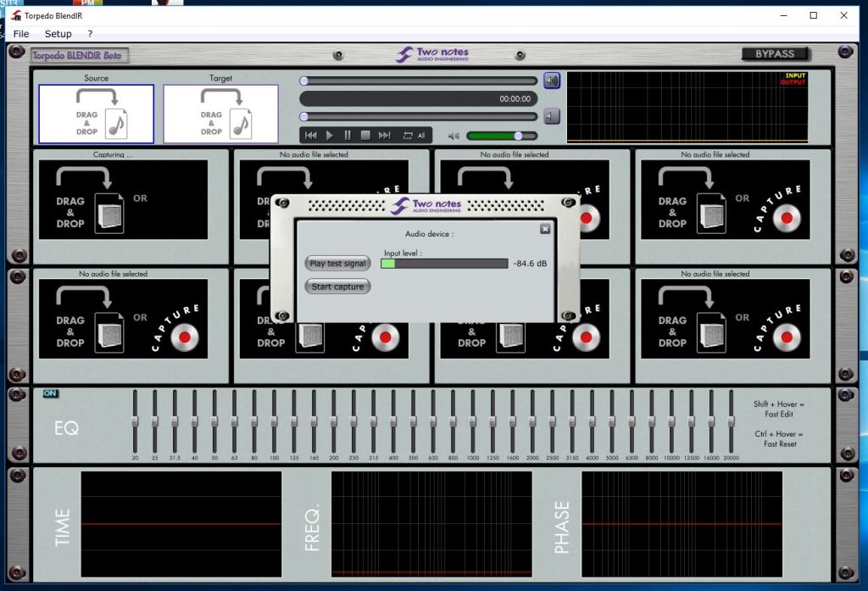Click Capture button in bottom row's third slot
868x591 pixels.
point(587,337)
